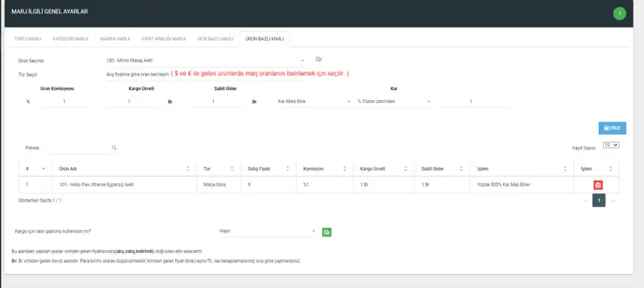Click the 'Marj İlgili Genel Ayarlar' header title
This screenshot has width=644, height=288.
pos(49,11)
